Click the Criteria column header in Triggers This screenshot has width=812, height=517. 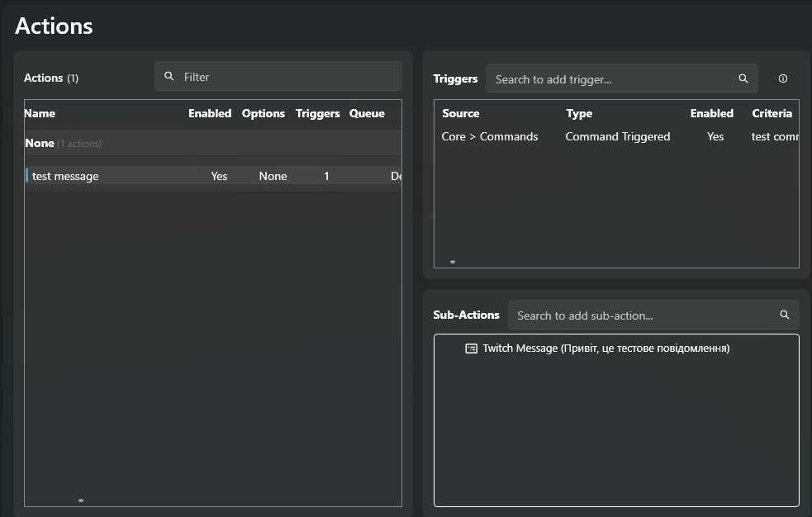[x=772, y=114]
